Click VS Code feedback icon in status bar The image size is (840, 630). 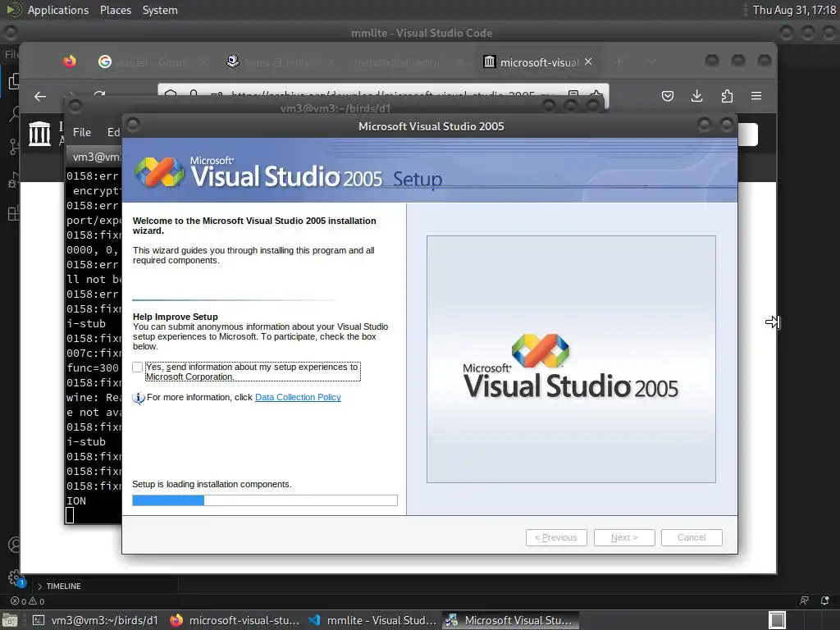pos(804,601)
